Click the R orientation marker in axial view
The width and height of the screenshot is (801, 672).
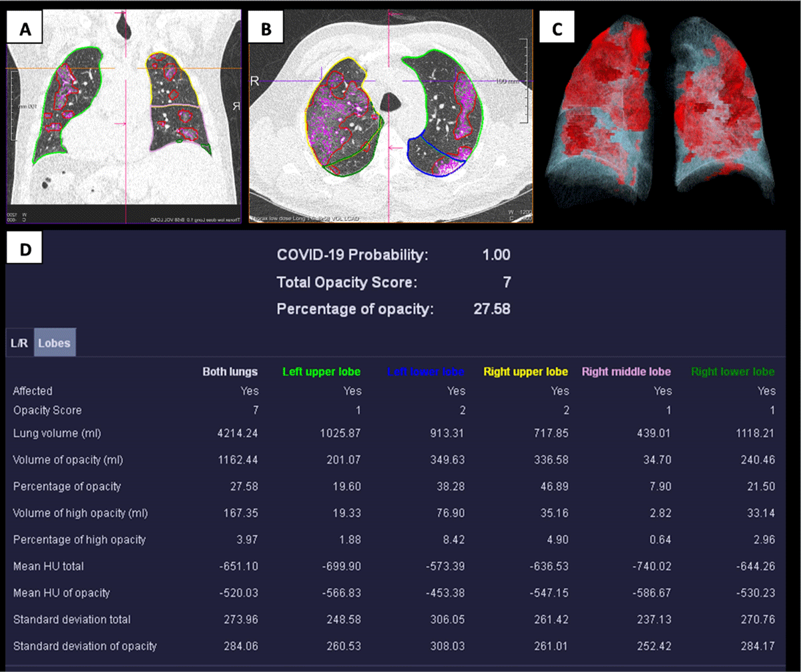pos(254,80)
